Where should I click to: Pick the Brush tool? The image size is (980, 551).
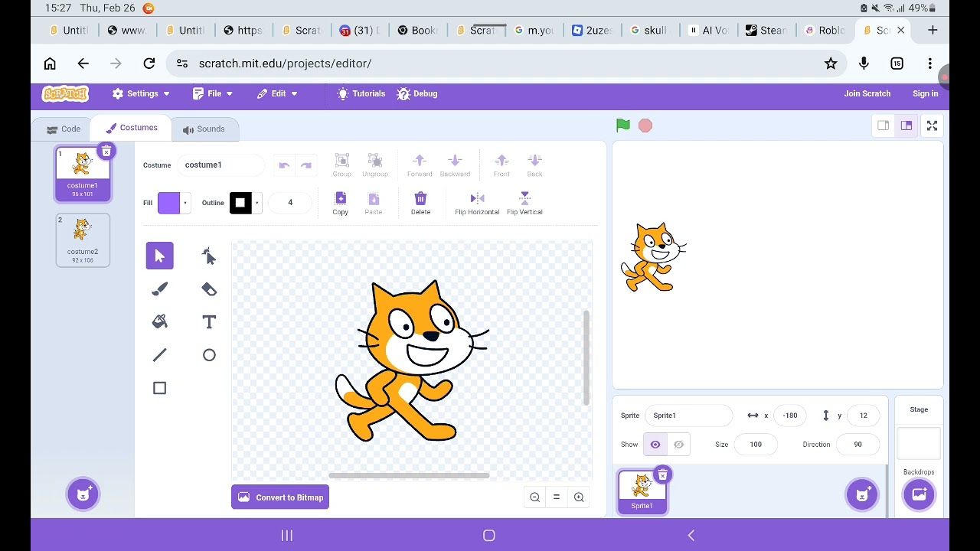pyautogui.click(x=159, y=289)
